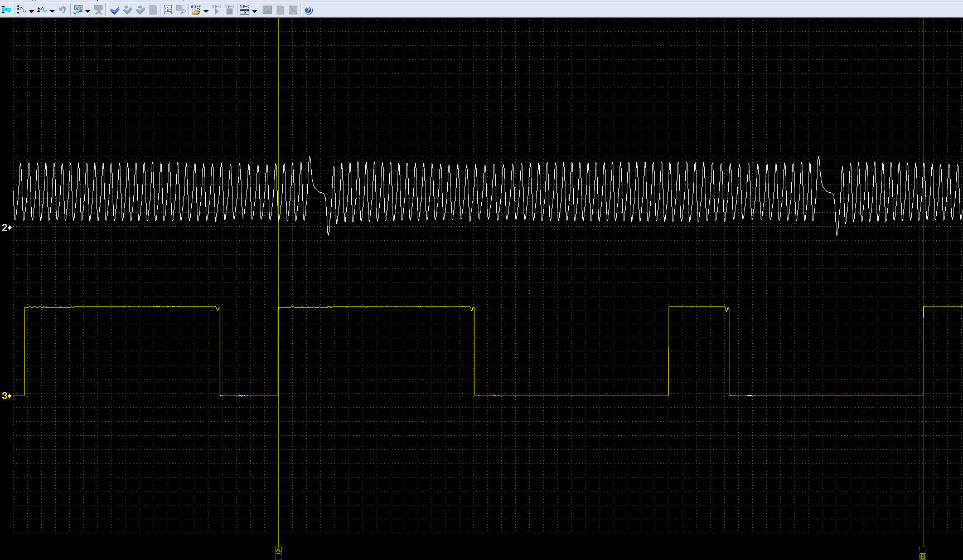Click the delete waveform red X icon
Image resolution: width=963 pixels, height=560 pixels.
pyautogui.click(x=99, y=10)
